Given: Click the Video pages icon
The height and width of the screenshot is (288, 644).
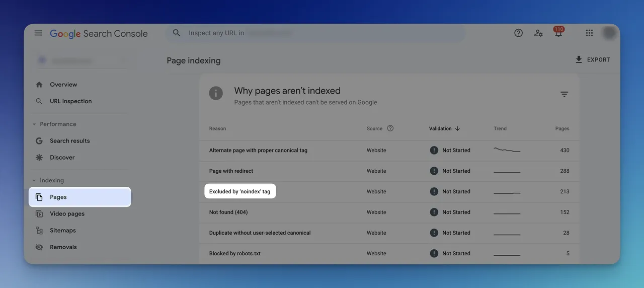Looking at the screenshot, I should click(x=39, y=214).
